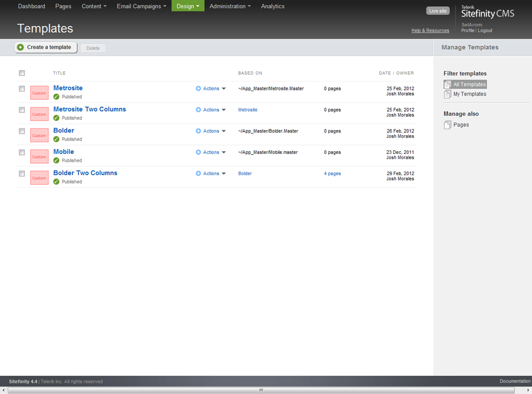
Task: Click the green plus icon on Create a template
Action: point(21,47)
